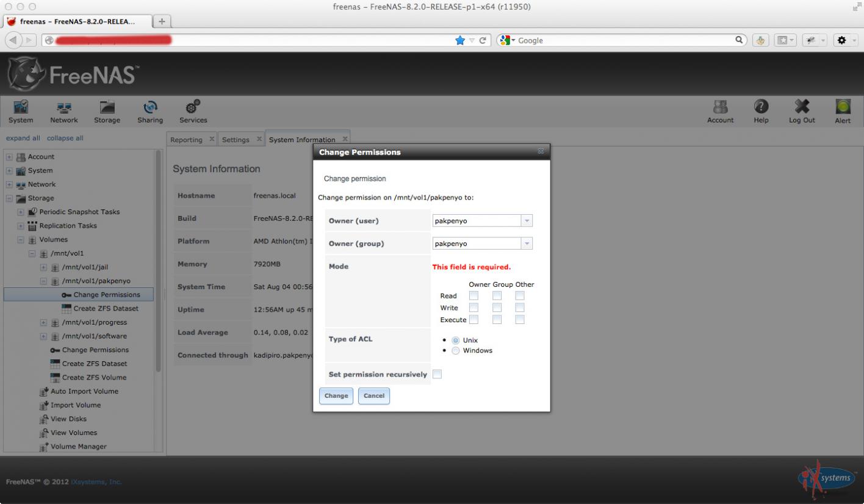Open the Sharing toolbar icon
Image resolution: width=864 pixels, height=504 pixels.
tap(149, 112)
